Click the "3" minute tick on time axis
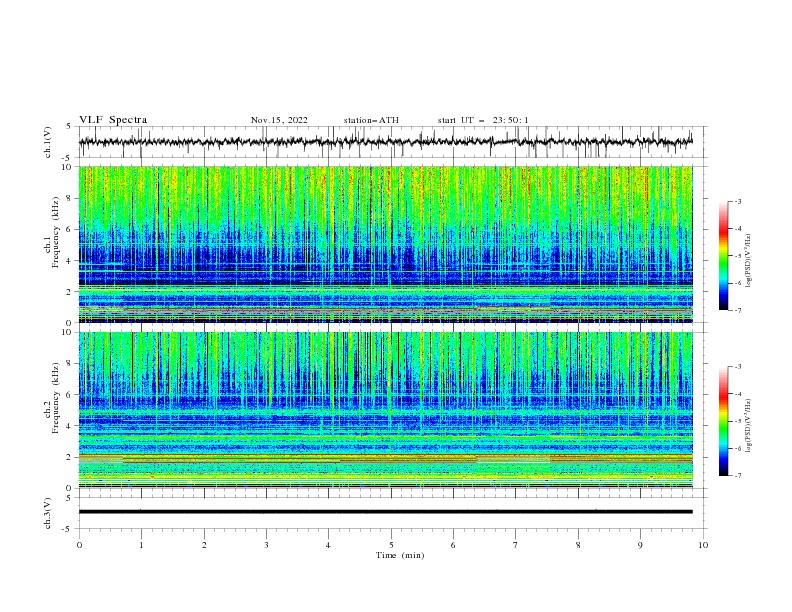The height and width of the screenshot is (612, 792). 266,545
